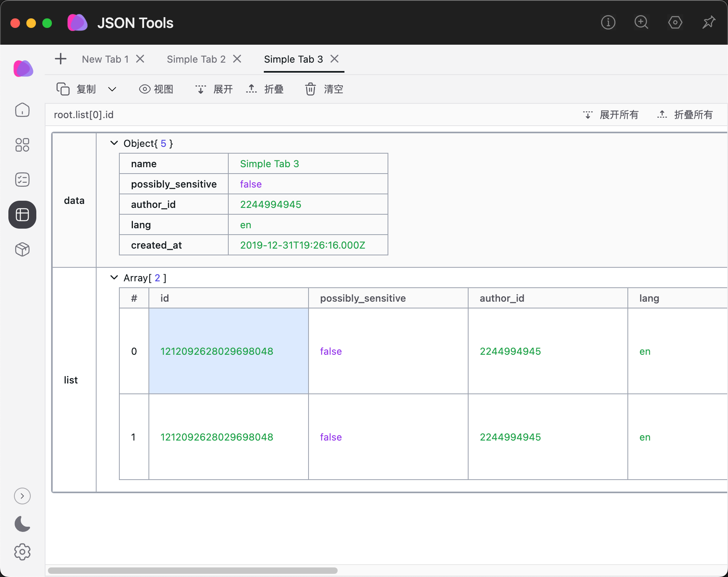Select the '2244994945' author_id value in data
The height and width of the screenshot is (577, 728).
click(308, 204)
